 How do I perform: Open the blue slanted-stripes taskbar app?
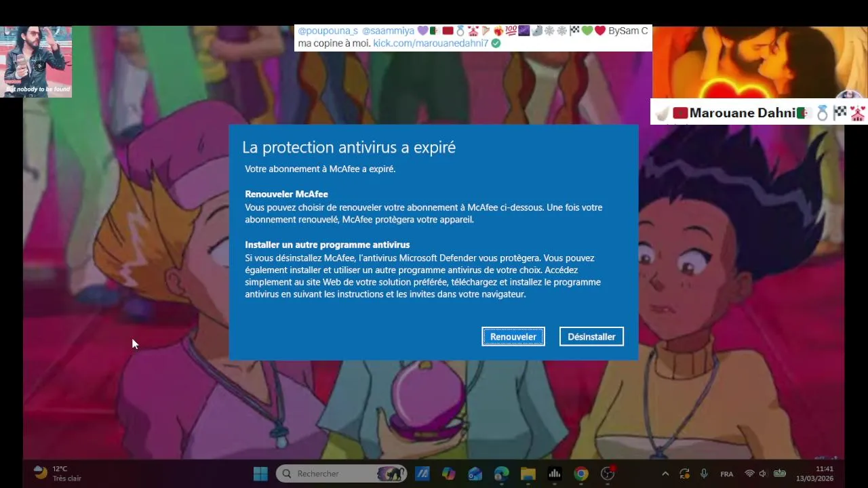tap(422, 474)
